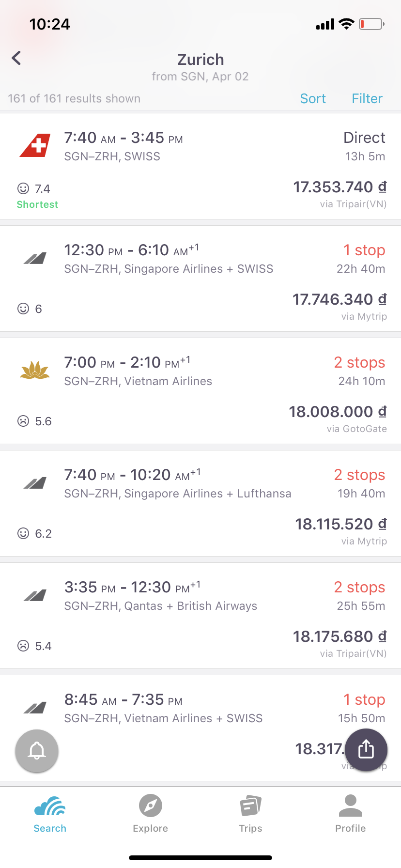Image resolution: width=401 pixels, height=868 pixels.
Task: Tap the SWISS airline logo
Action: click(x=35, y=145)
